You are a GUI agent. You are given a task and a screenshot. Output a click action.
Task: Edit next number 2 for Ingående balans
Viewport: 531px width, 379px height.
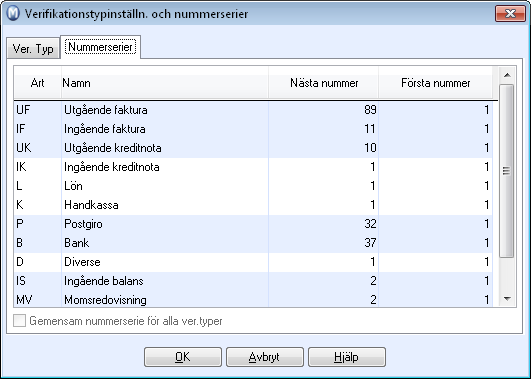(323, 280)
